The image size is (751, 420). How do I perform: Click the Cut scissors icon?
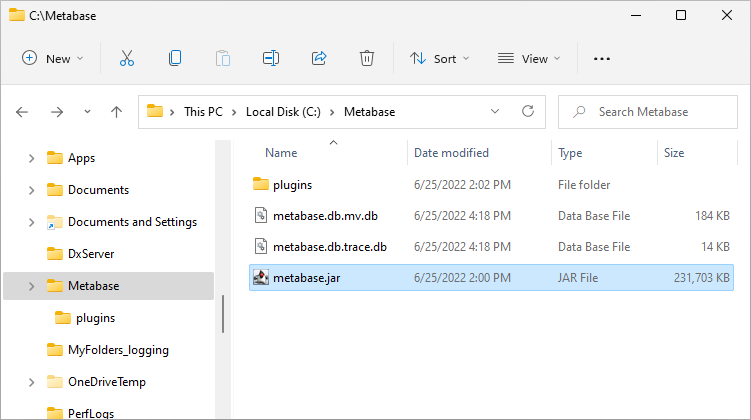click(127, 58)
